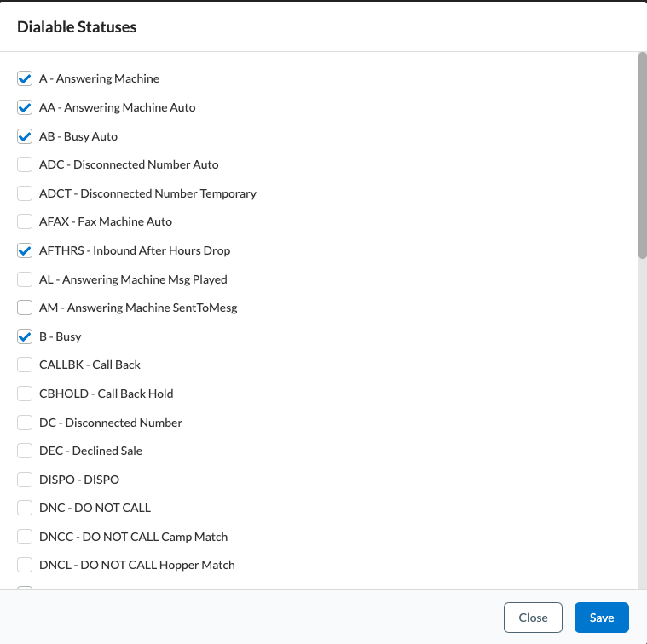The image size is (647, 644).
Task: Click 'ADCT - Disconnected Number Temporary' label text
Action: (147, 193)
